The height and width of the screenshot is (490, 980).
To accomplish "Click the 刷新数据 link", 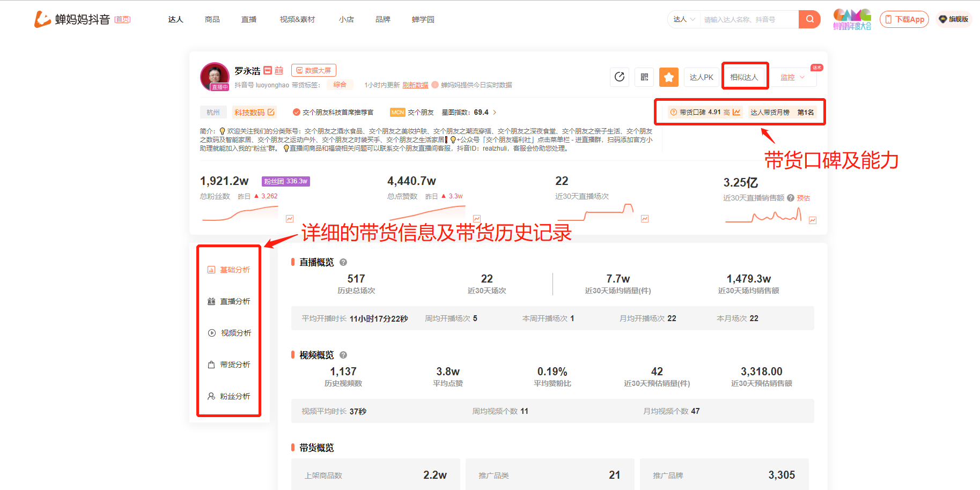I will point(415,85).
